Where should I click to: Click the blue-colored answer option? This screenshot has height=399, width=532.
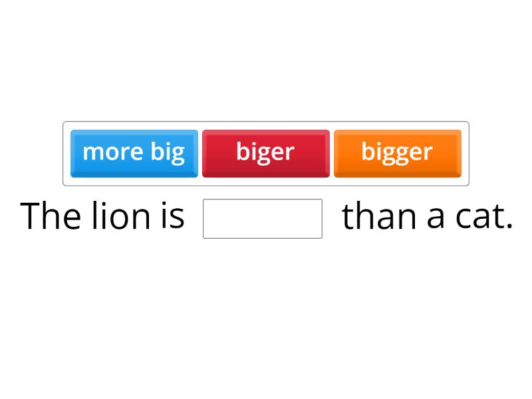pyautogui.click(x=134, y=153)
